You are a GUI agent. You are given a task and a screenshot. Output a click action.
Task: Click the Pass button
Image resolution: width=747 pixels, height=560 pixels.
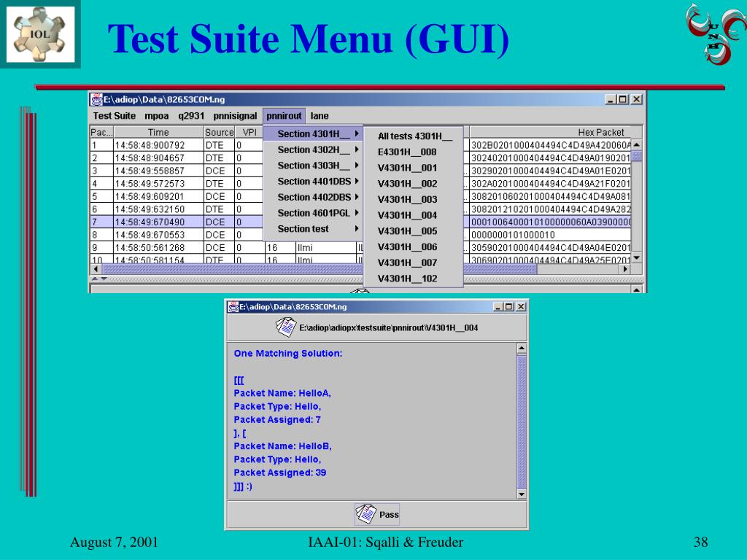377,514
